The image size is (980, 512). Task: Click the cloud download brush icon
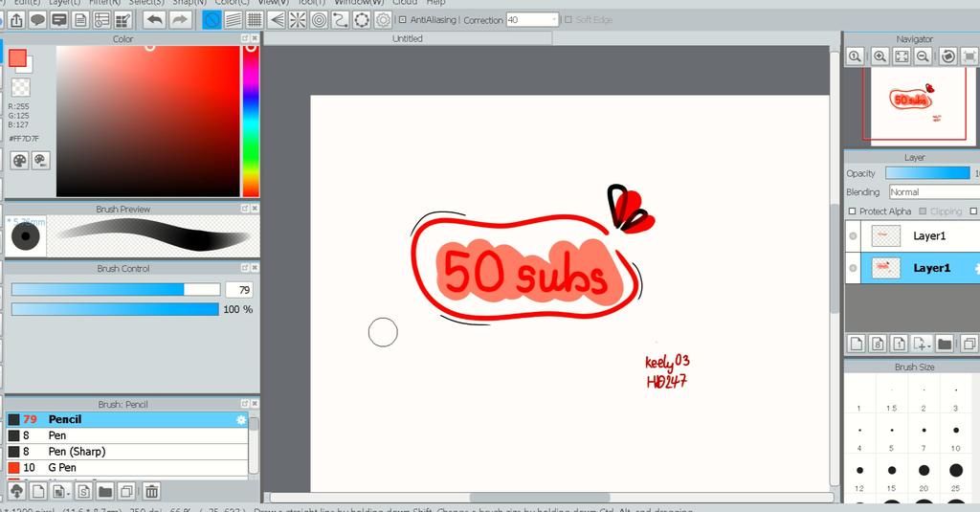pyautogui.click(x=17, y=491)
